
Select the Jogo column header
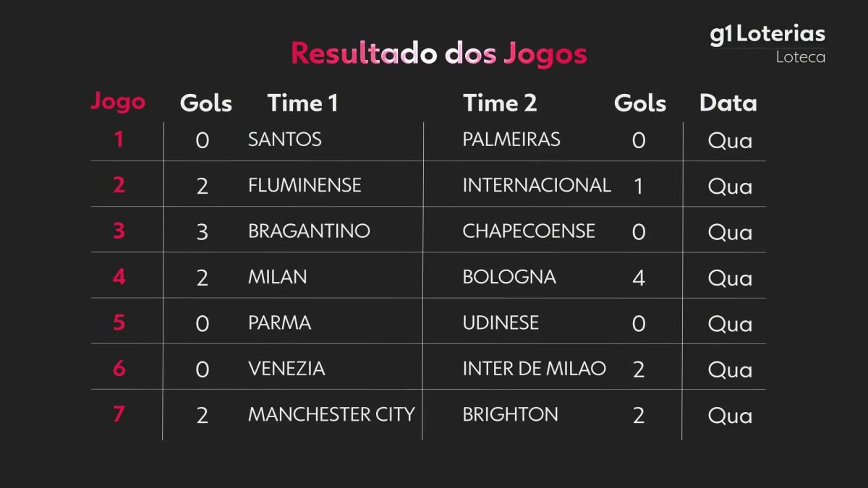click(118, 102)
